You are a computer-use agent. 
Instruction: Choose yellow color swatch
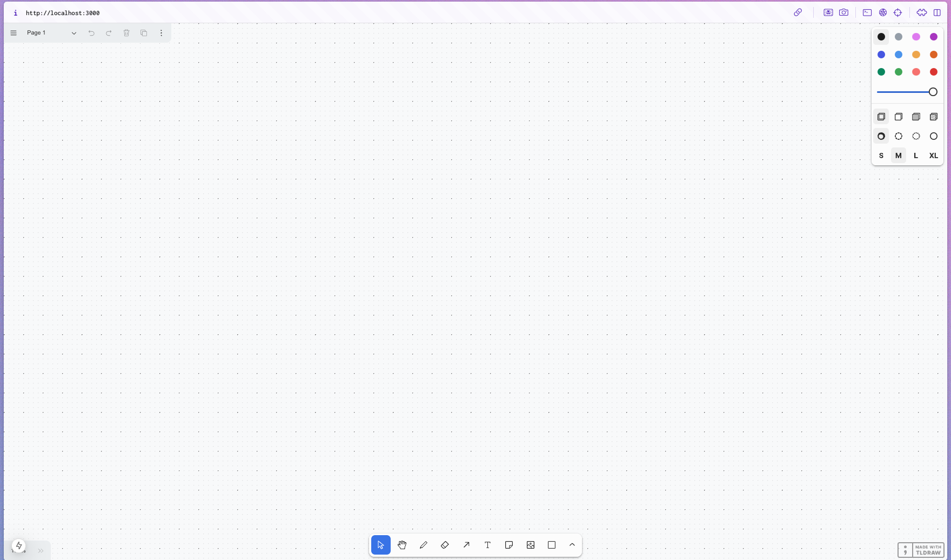click(x=916, y=55)
